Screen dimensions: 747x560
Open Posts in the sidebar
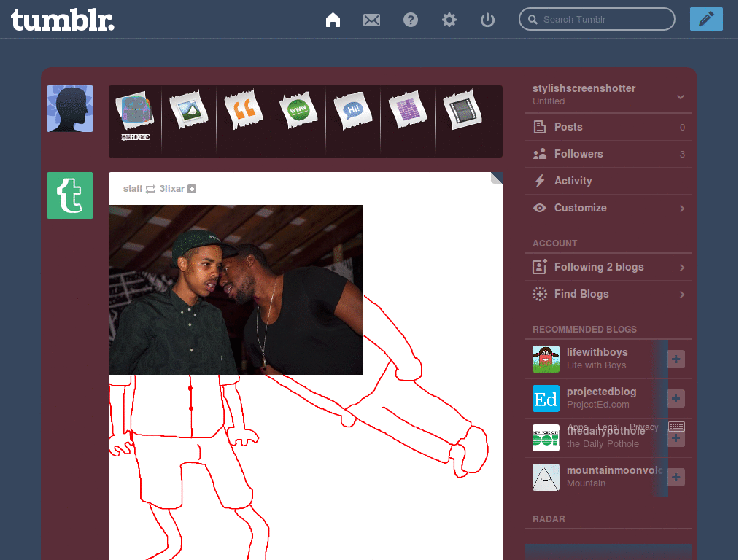coord(608,127)
